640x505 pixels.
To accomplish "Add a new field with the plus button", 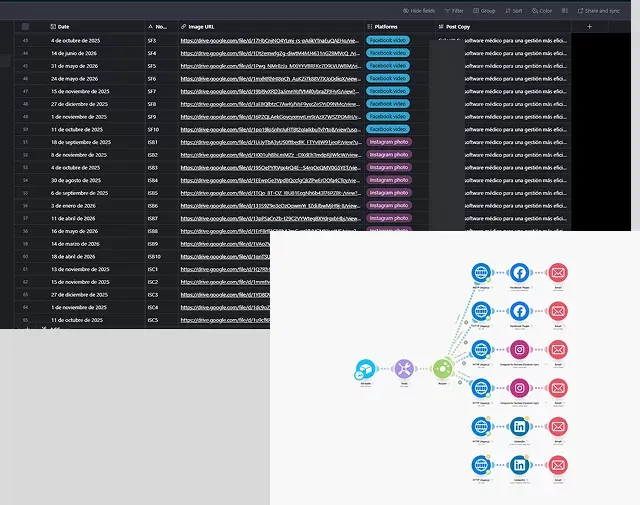I will tap(589, 26).
